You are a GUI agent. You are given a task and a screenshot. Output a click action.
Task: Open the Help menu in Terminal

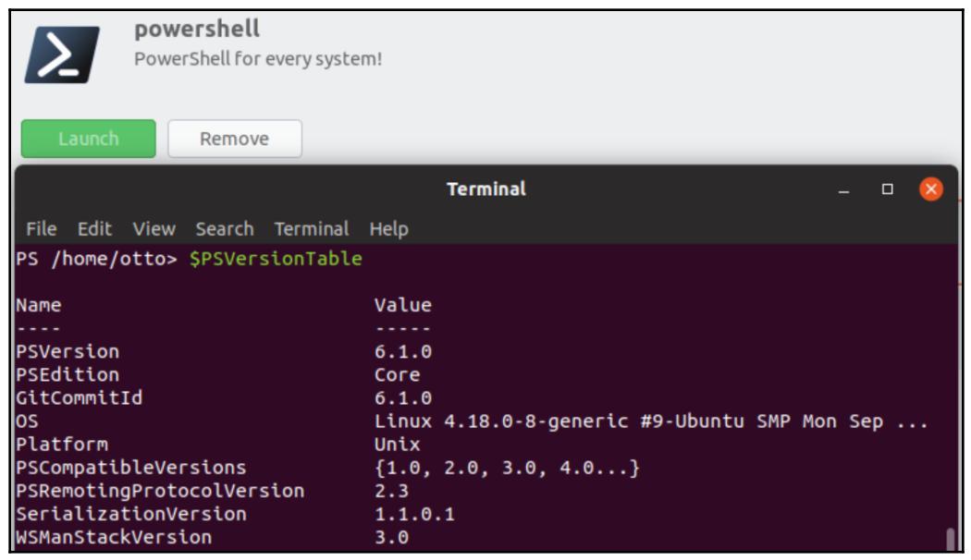click(389, 229)
